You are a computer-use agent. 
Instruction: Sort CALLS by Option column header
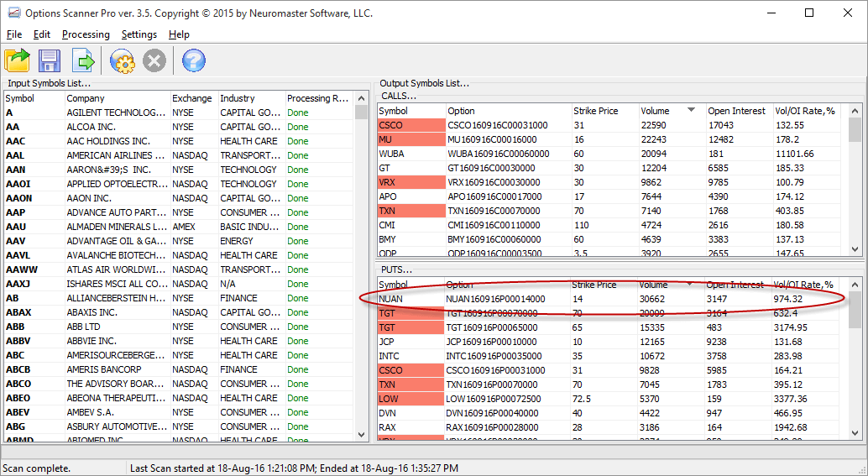pos(508,111)
